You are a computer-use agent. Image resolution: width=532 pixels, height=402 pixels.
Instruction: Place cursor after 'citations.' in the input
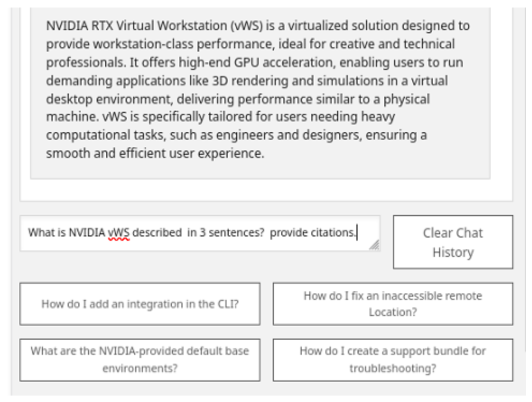click(358, 233)
